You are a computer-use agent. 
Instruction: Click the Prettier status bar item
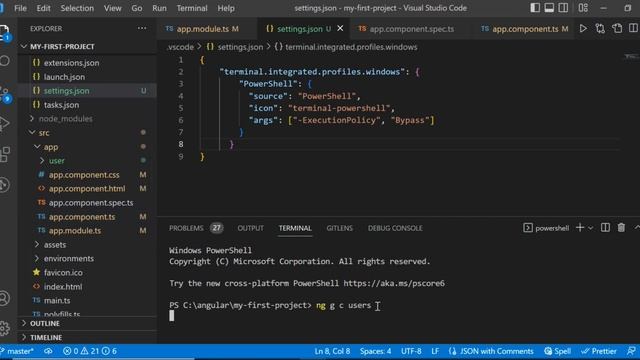click(599, 351)
